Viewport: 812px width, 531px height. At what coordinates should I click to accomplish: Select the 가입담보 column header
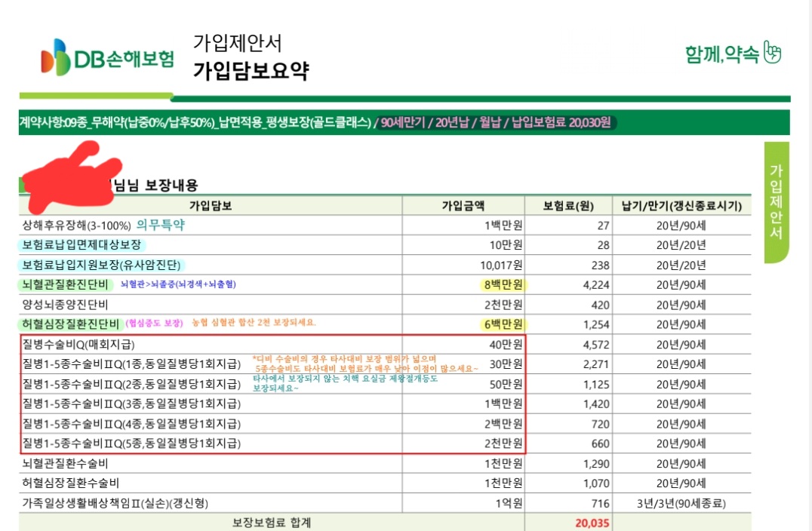211,206
